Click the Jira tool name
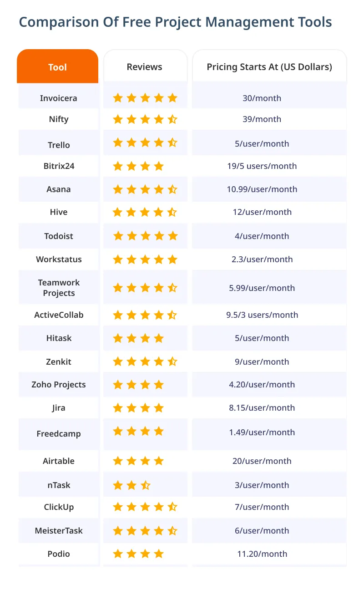364x590 pixels. (59, 408)
